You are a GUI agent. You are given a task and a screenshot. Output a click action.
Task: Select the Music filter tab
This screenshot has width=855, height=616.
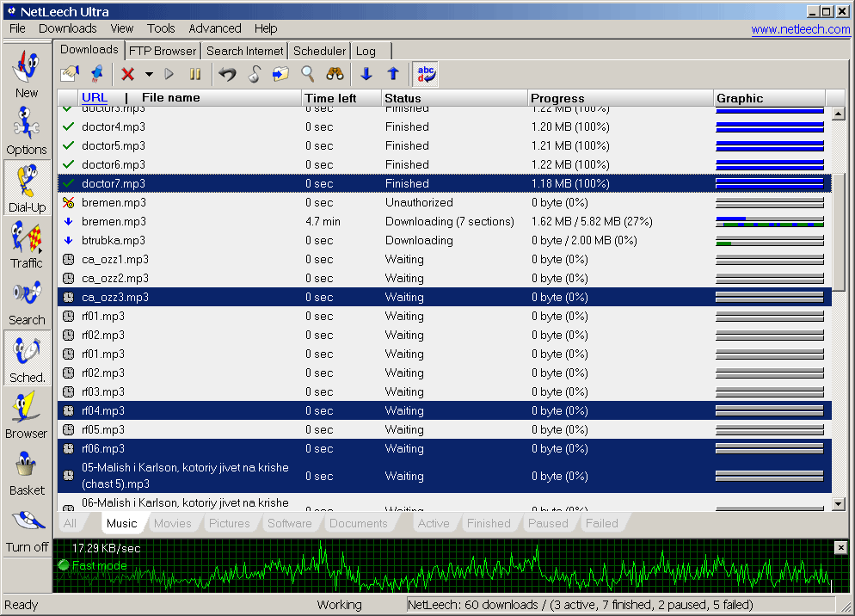pos(121,523)
